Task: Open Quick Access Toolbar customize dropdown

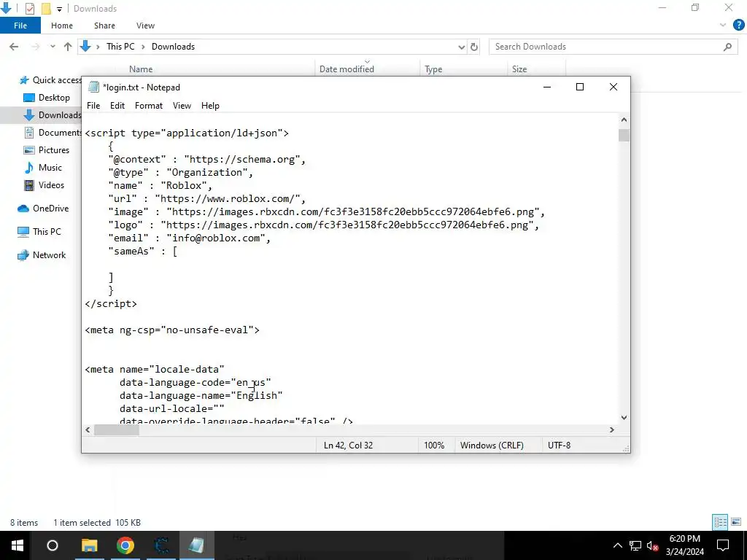Action: tap(59, 9)
